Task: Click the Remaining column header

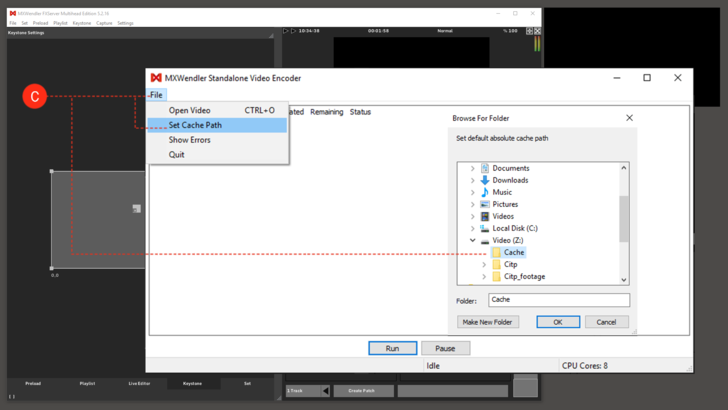Action: coord(327,112)
